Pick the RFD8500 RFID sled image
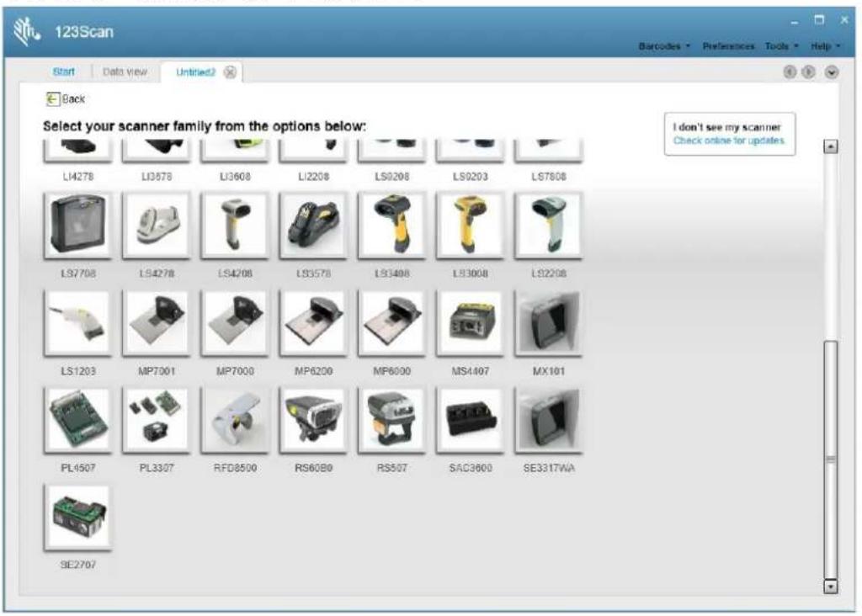862x616 pixels. click(236, 421)
